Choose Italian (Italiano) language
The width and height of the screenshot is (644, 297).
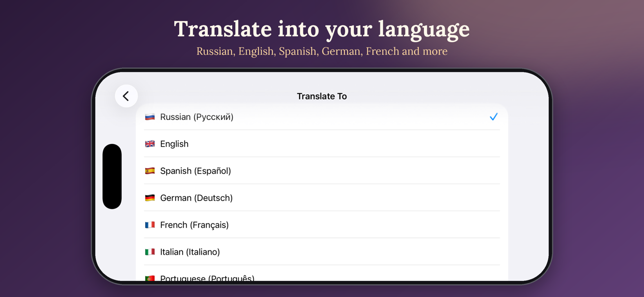pos(322,252)
